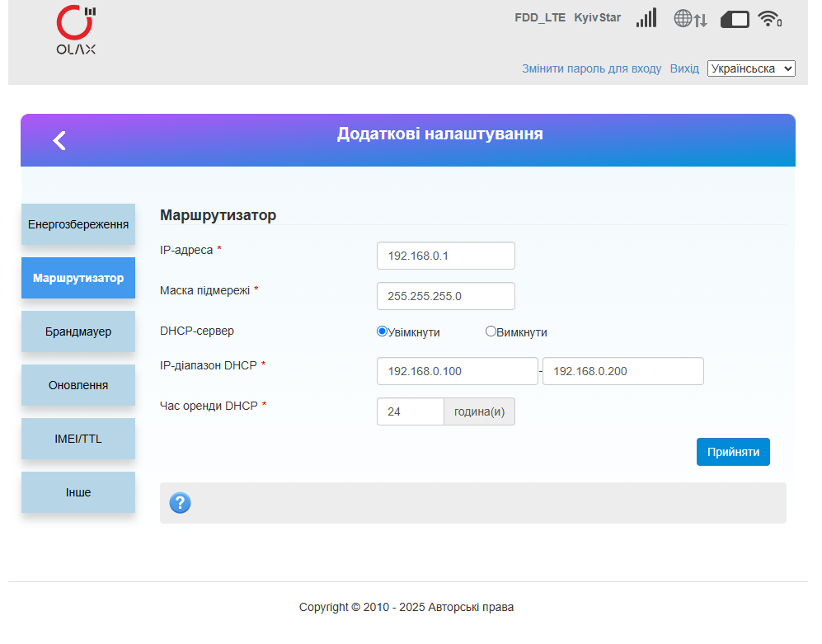The image size is (822, 644).
Task: Click the globe data connection icon
Action: (690, 19)
